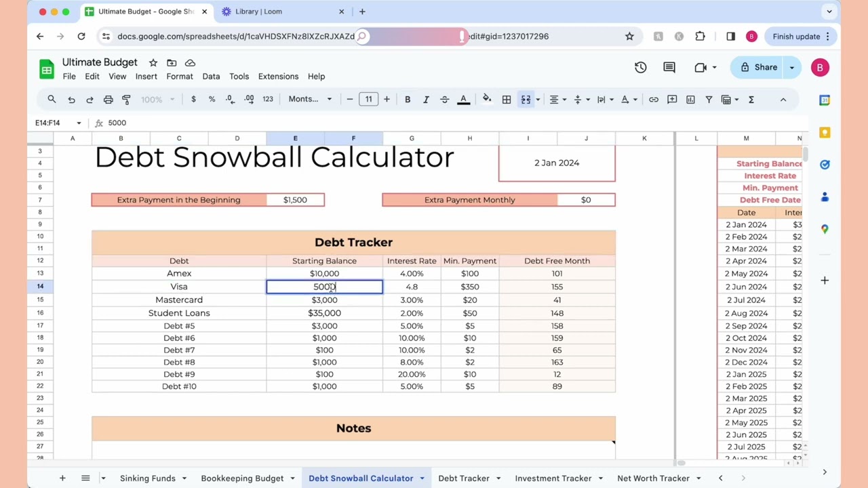Undo the last action in toolbar
This screenshot has width=868, height=488.
pos(71,100)
